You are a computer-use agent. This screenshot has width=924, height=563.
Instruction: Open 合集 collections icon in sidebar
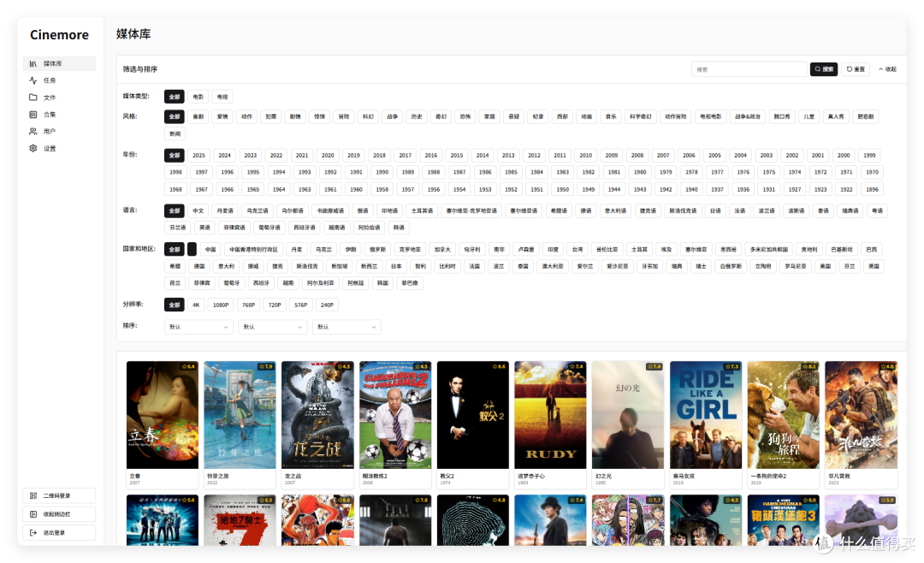coord(33,115)
